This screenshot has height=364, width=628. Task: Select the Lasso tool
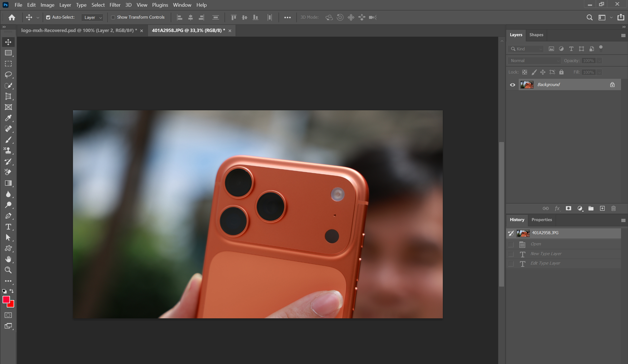point(8,75)
